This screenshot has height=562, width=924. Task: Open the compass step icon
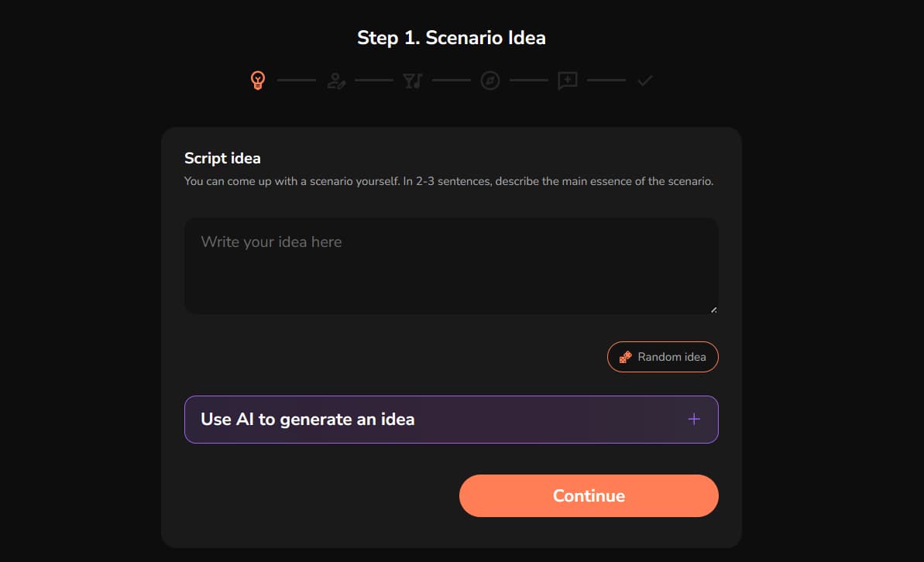click(490, 81)
